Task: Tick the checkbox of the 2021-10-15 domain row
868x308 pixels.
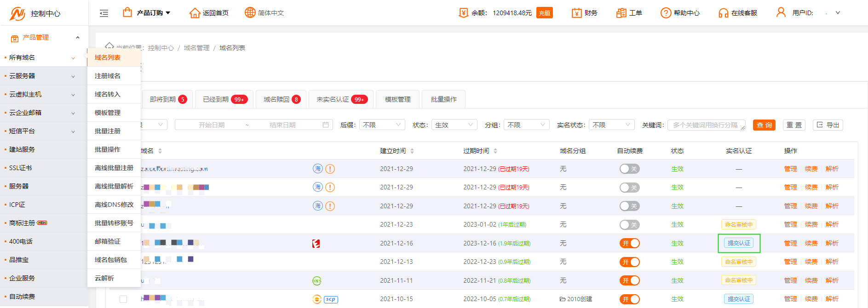Action: (x=123, y=299)
